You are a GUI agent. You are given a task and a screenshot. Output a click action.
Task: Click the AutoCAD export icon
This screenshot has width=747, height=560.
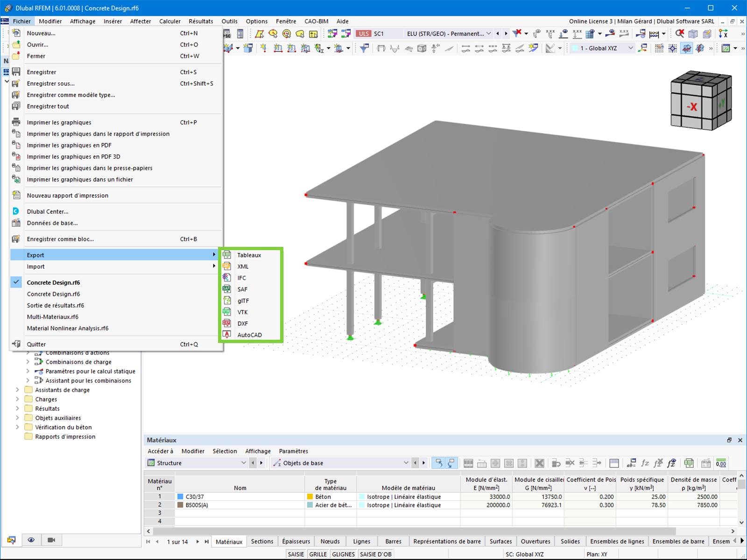[227, 335]
